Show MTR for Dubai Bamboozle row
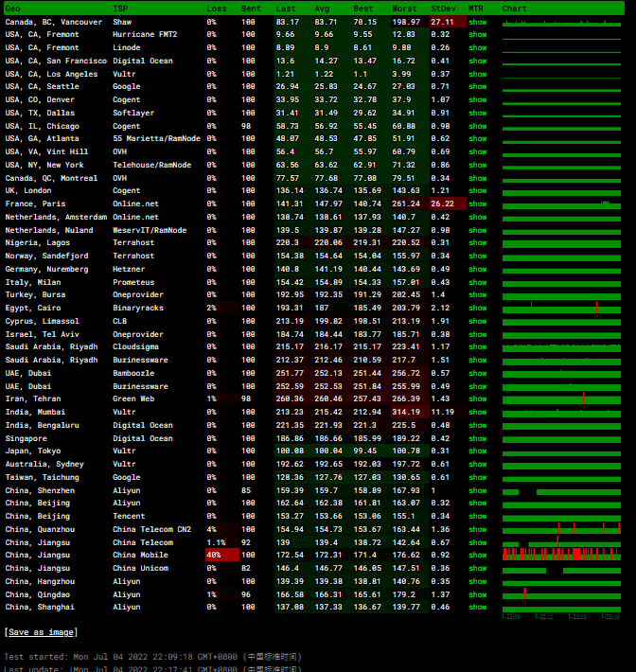 tap(477, 373)
